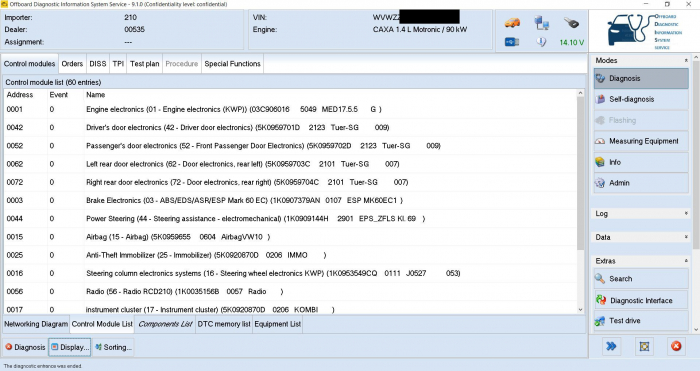Screen dimensions: 700x371
Task: Expand the Data panel
Action: [686, 237]
